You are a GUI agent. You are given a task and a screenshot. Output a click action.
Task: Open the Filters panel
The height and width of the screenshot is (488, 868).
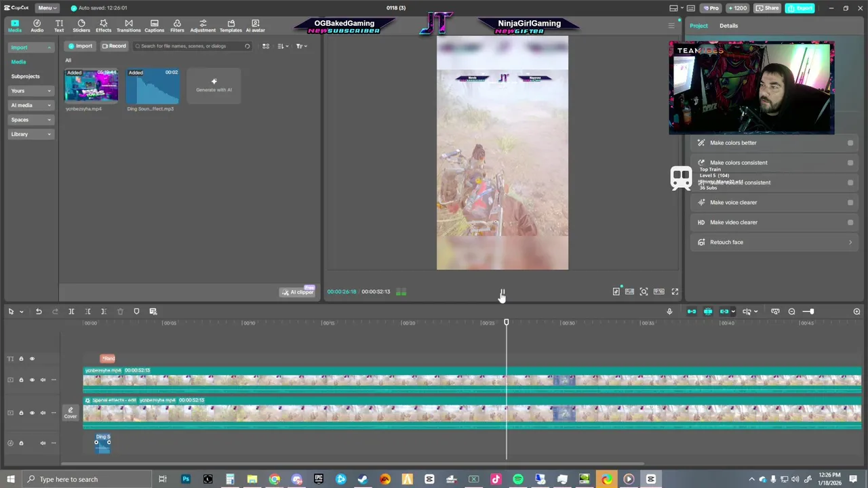click(177, 26)
